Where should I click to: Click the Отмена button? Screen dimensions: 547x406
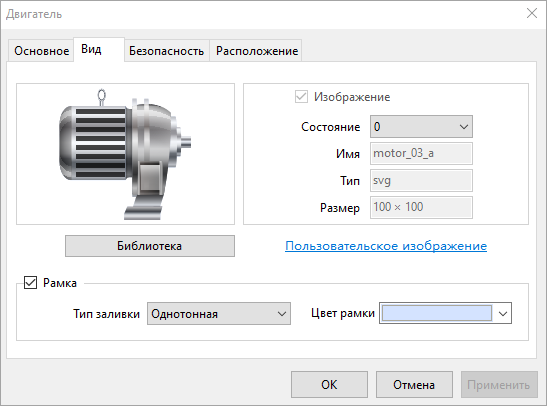pyautogui.click(x=414, y=385)
